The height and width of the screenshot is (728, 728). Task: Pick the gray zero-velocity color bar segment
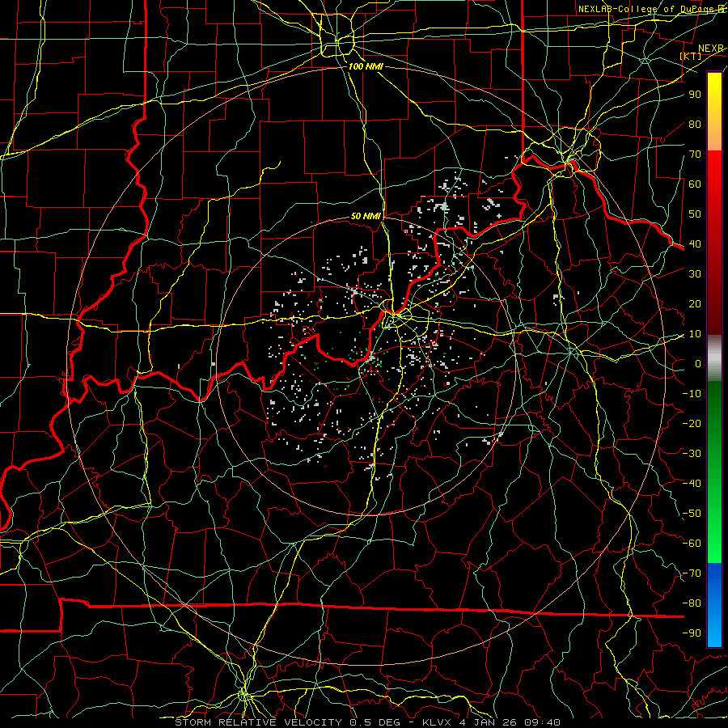(714, 358)
